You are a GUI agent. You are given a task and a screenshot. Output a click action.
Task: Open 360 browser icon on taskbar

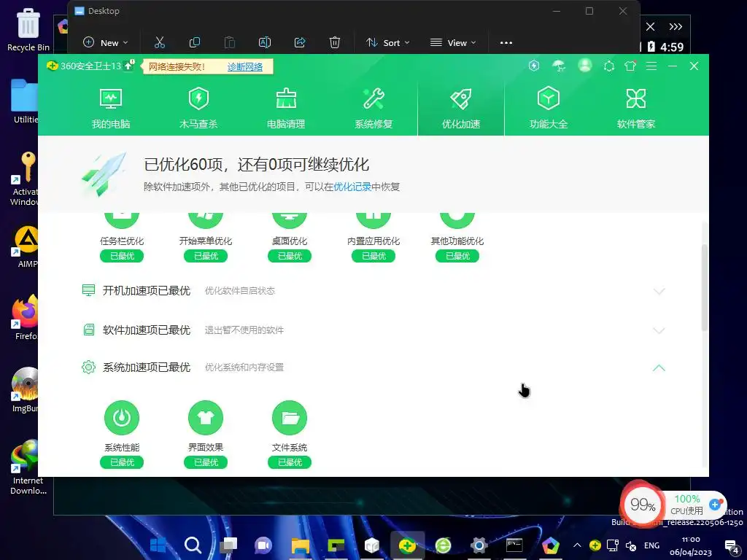click(443, 545)
